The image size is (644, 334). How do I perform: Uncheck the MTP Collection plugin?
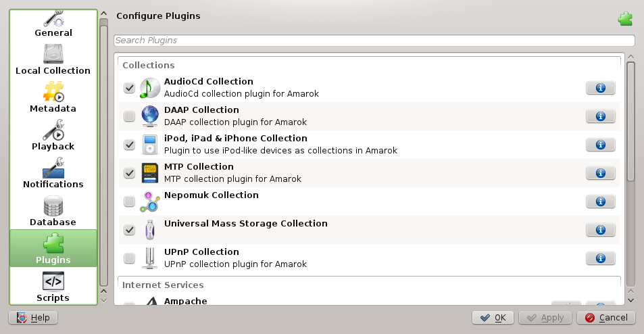pos(129,174)
